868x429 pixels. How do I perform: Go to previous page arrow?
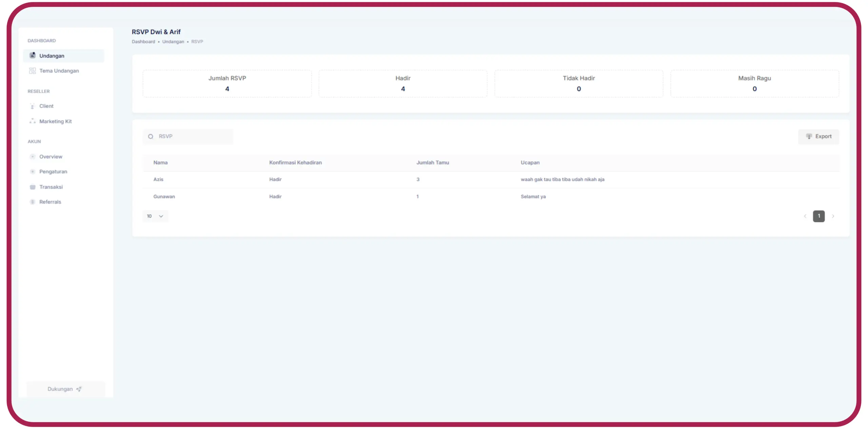click(805, 216)
